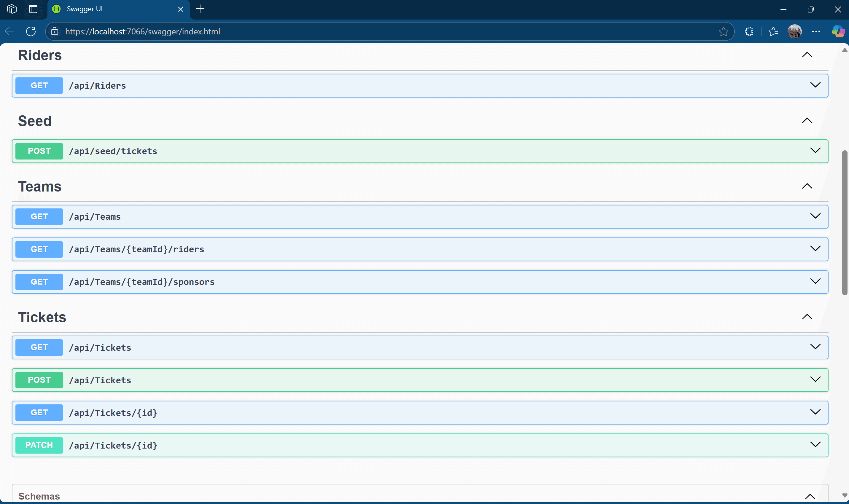The width and height of the screenshot is (849, 504).
Task: Open the Tickets tag heading
Action: coord(42,318)
